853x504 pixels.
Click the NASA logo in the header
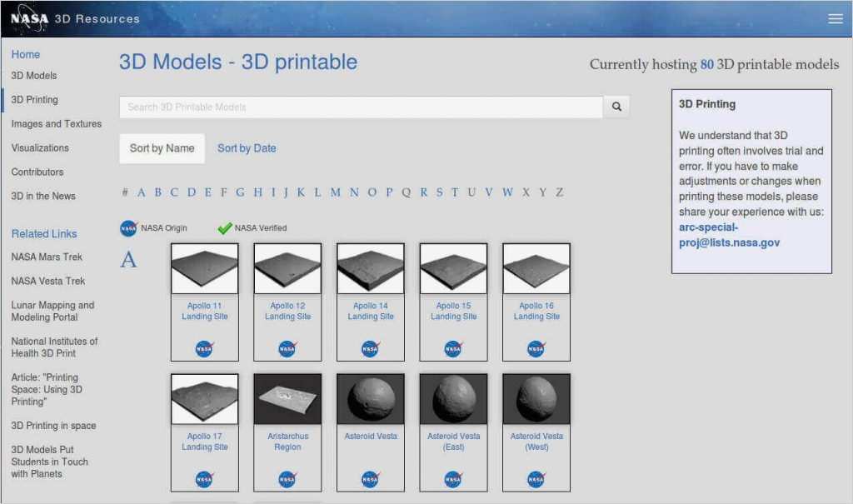pos(31,17)
